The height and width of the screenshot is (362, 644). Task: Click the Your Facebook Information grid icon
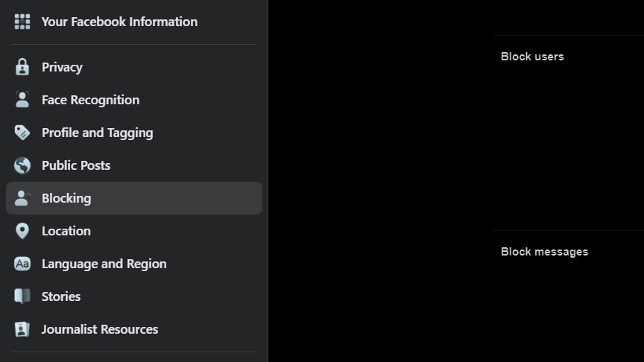[22, 22]
